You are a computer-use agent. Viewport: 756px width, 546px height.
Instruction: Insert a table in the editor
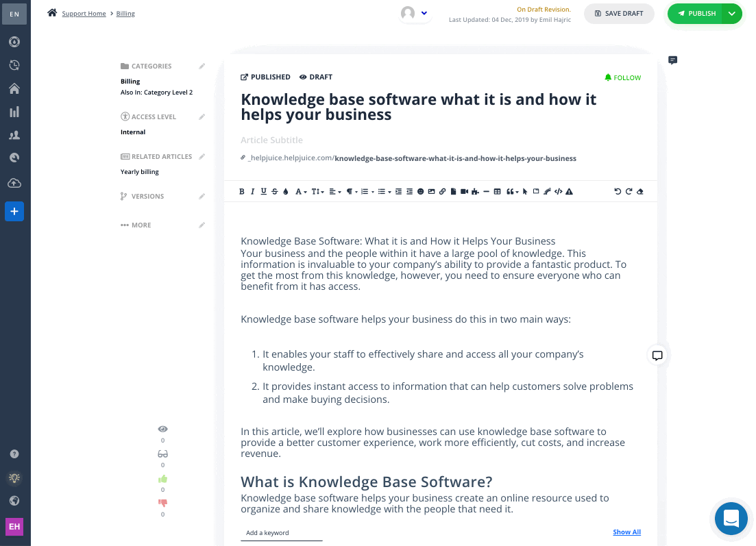497,192
